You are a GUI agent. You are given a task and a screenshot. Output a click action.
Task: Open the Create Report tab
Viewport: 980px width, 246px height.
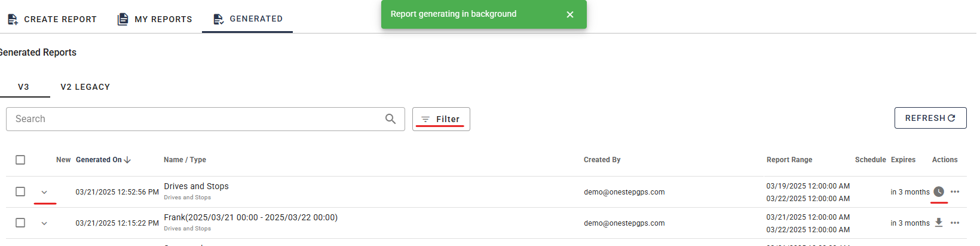click(x=52, y=19)
